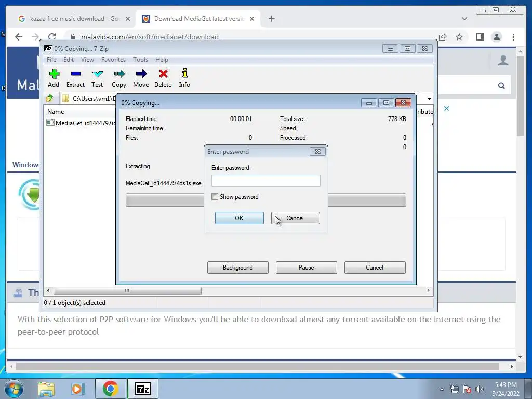Click the Malavida search magnifier icon

click(501, 86)
